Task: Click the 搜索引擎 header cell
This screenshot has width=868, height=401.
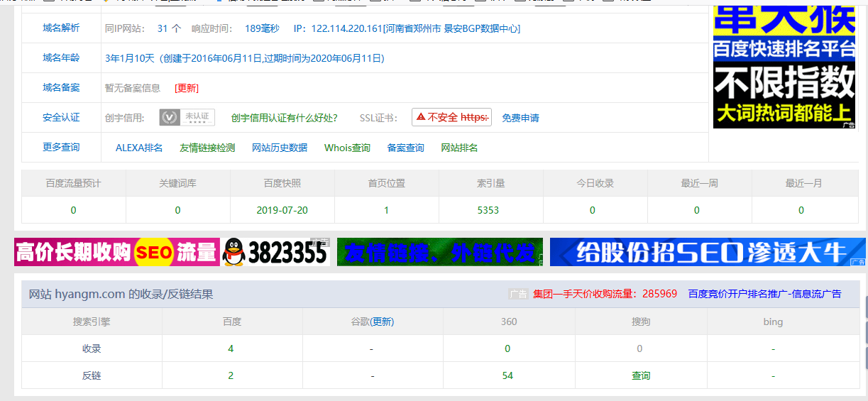Action: [92, 322]
